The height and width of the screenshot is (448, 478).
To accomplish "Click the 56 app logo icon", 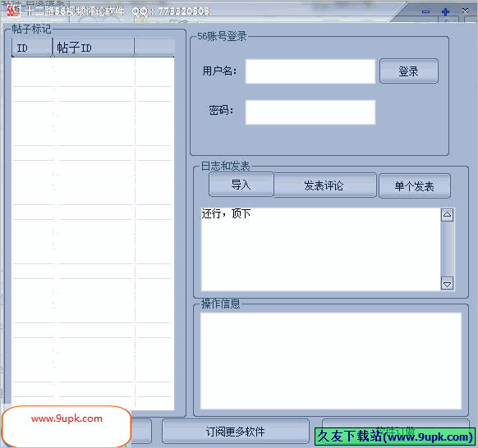I will coord(14,11).
